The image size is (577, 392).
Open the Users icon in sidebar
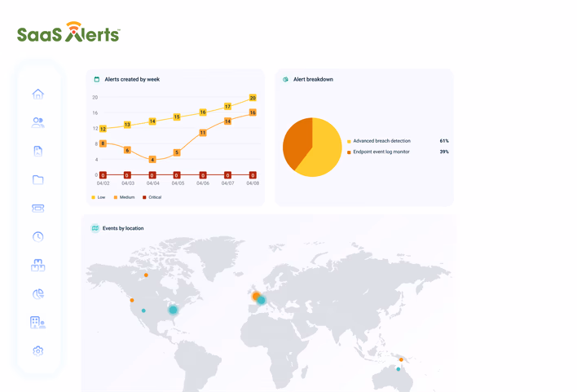coord(38,122)
